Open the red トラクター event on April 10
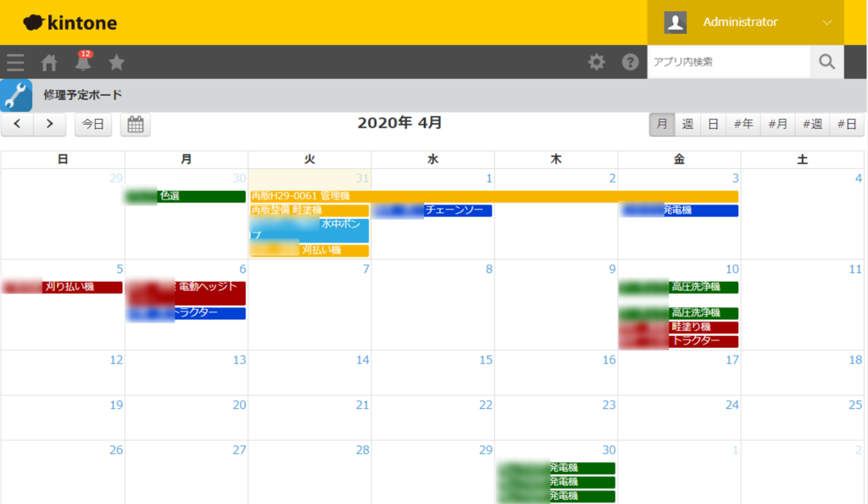 tap(679, 341)
